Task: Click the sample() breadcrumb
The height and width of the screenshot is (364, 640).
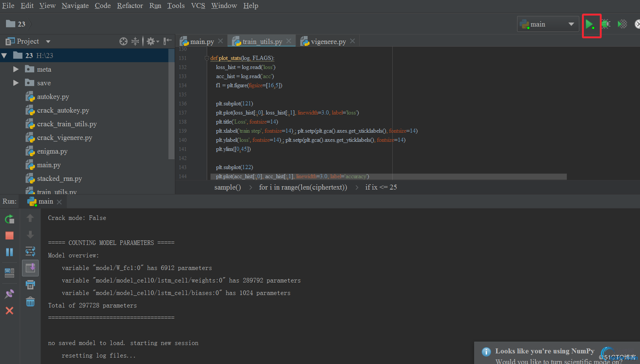Action: (227, 187)
